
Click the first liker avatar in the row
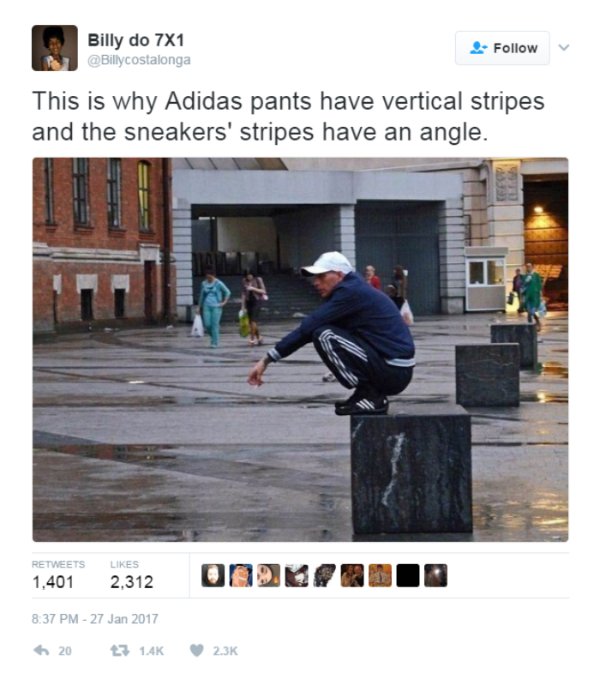(x=213, y=575)
